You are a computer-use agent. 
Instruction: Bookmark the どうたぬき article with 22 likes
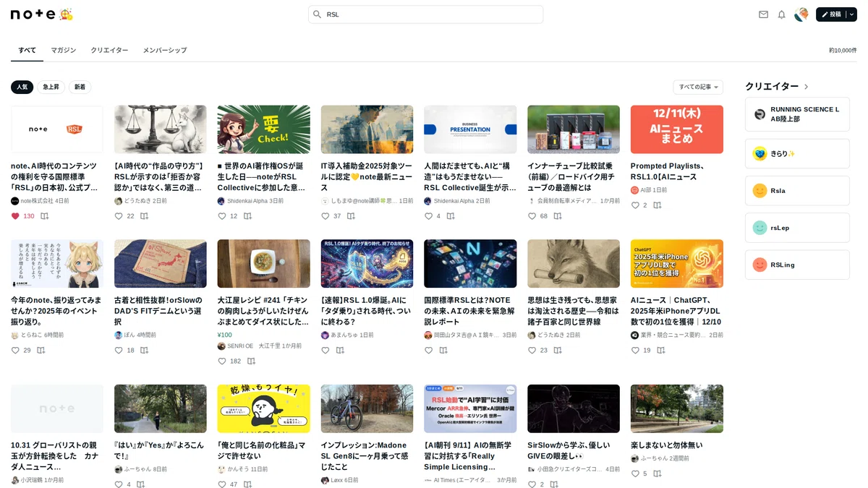144,216
